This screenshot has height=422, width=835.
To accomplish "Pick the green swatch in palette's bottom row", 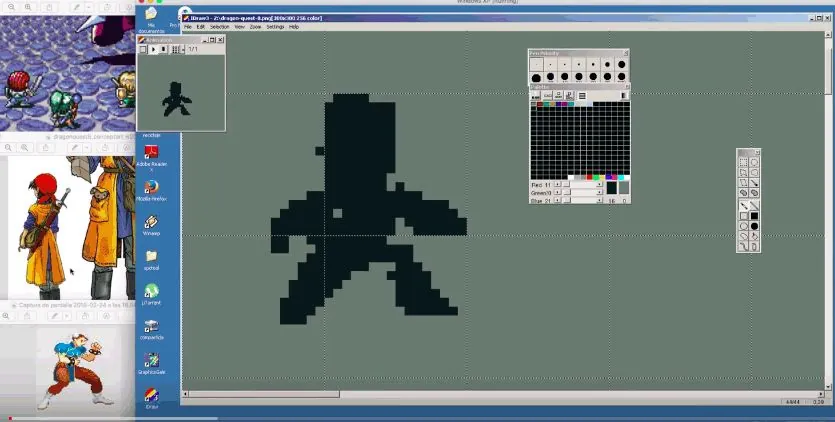I will coord(596,177).
